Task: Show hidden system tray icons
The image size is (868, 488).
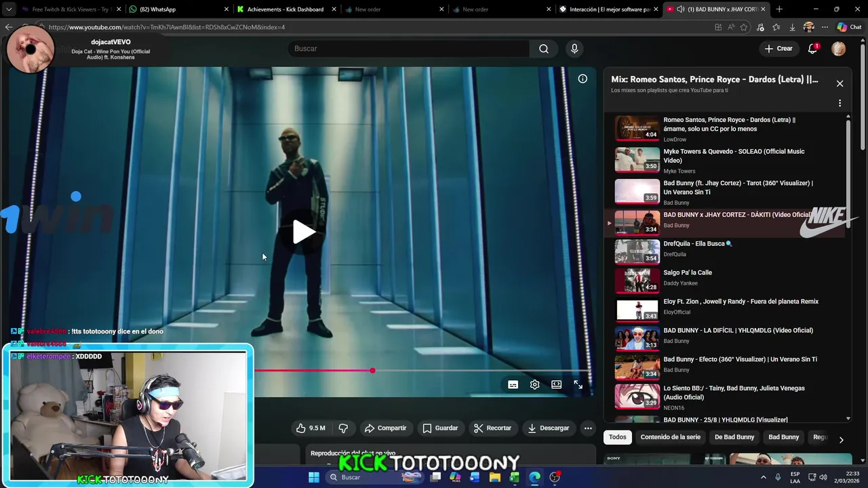Action: pos(764,477)
